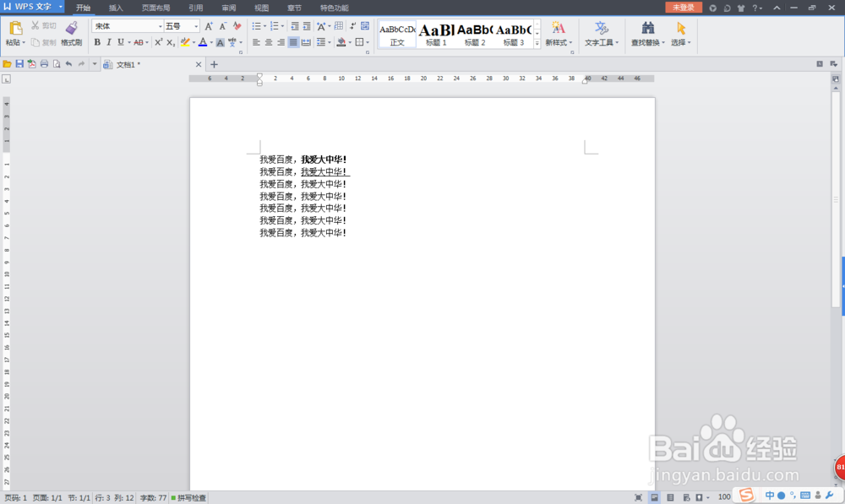Expand the underline style dropdown arrow
845x504 pixels.
(x=128, y=42)
